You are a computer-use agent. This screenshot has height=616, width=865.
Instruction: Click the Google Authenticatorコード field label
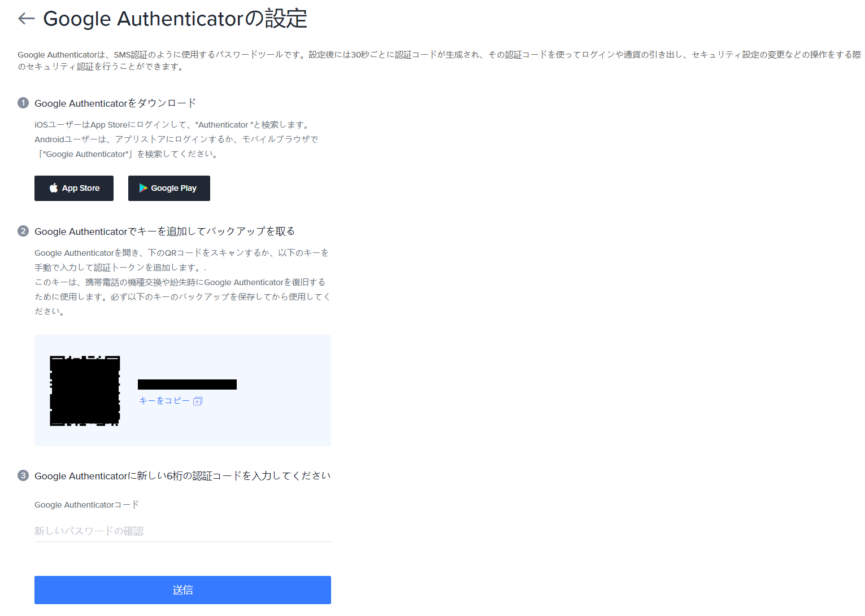(86, 505)
